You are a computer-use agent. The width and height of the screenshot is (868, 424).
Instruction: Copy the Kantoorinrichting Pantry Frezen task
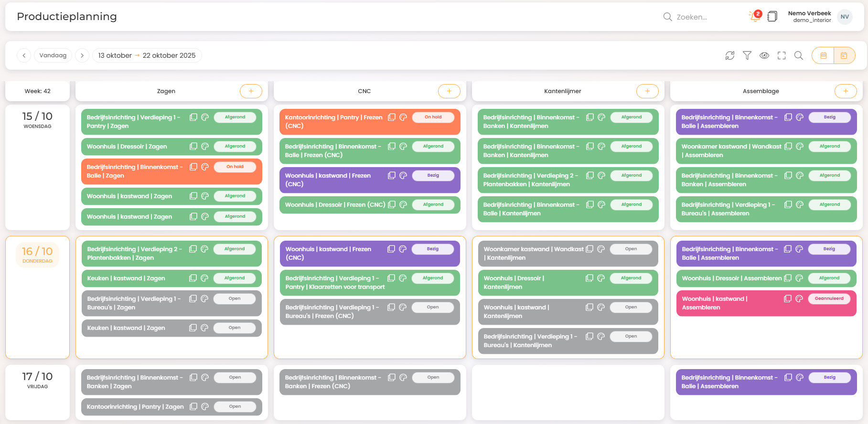tap(392, 117)
